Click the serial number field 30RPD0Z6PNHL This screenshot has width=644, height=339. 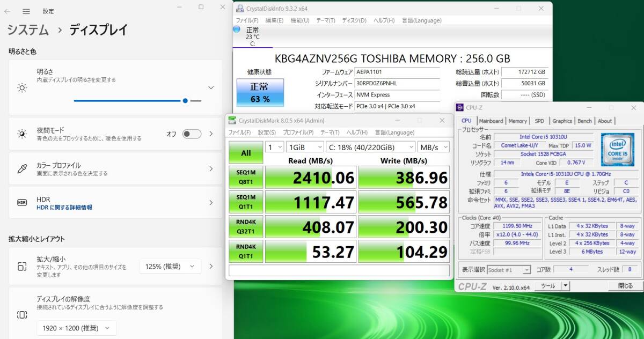coord(397,84)
